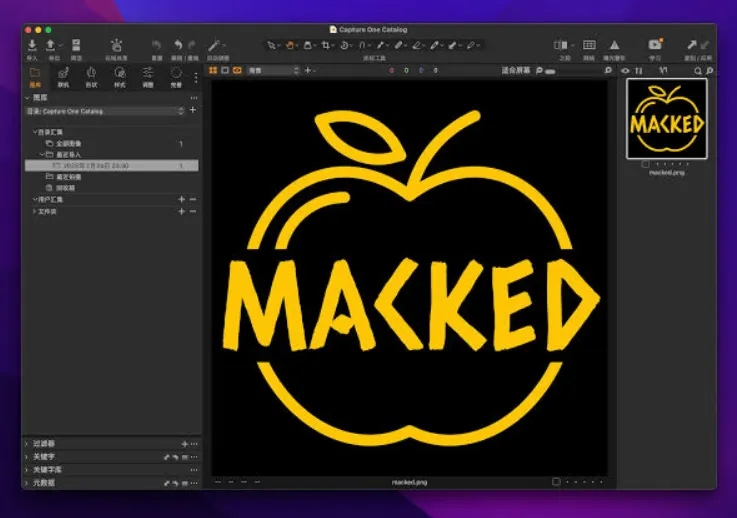This screenshot has height=518, width=737.
Task: Select the trash row below 最近拍摄
Action: (x=112, y=188)
